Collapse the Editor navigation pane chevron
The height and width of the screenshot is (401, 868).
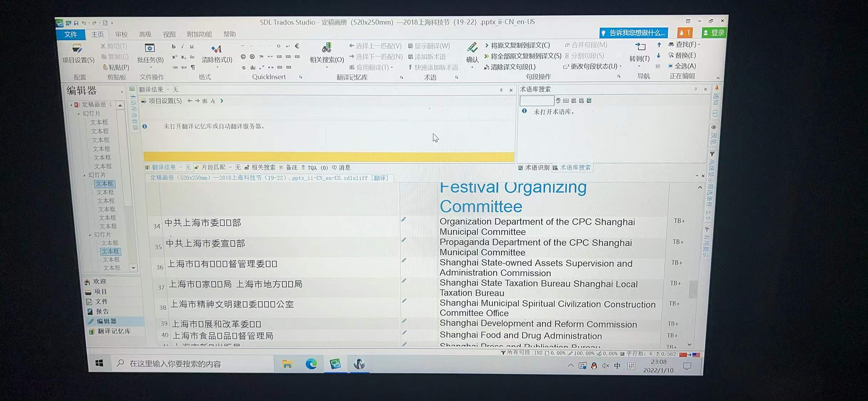click(x=122, y=92)
